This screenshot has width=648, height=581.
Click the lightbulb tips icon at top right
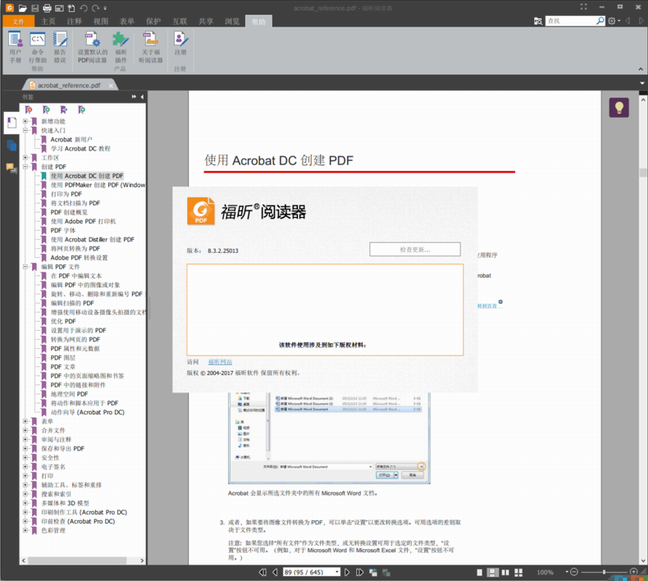(619, 107)
